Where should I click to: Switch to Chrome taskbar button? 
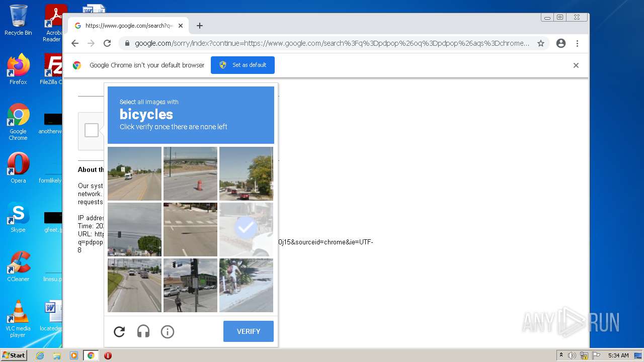(91, 355)
